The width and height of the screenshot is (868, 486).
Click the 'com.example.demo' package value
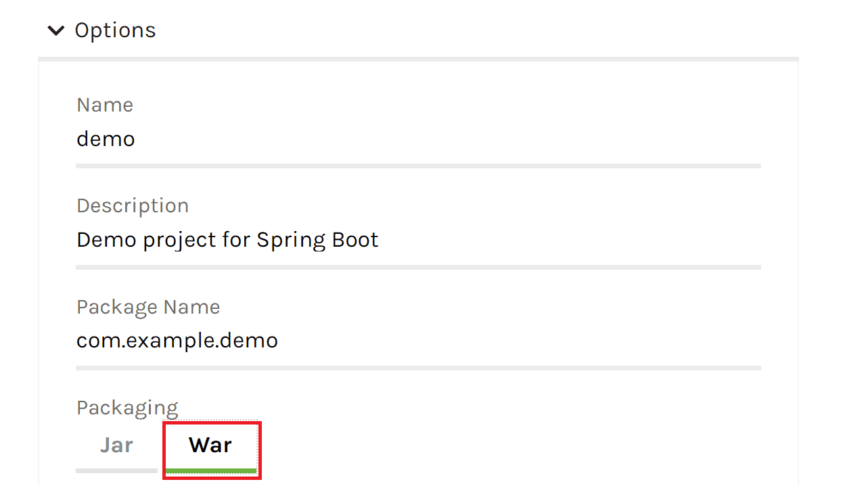pyautogui.click(x=177, y=341)
